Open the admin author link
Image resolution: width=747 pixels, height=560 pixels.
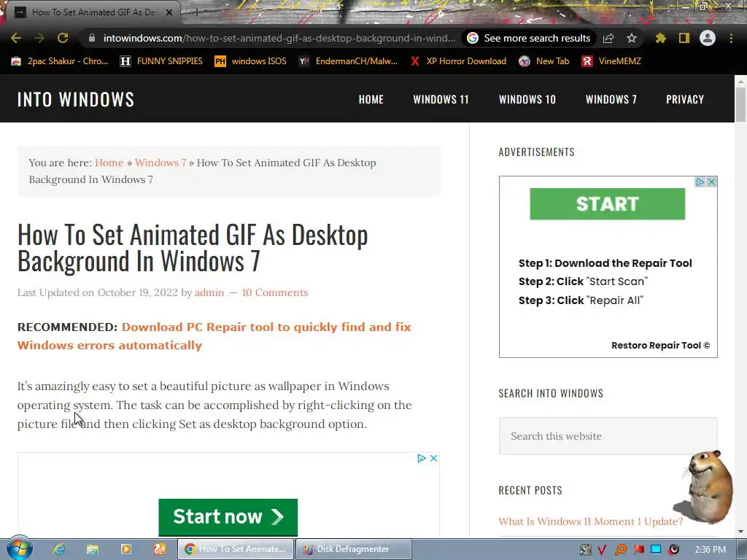pos(209,292)
